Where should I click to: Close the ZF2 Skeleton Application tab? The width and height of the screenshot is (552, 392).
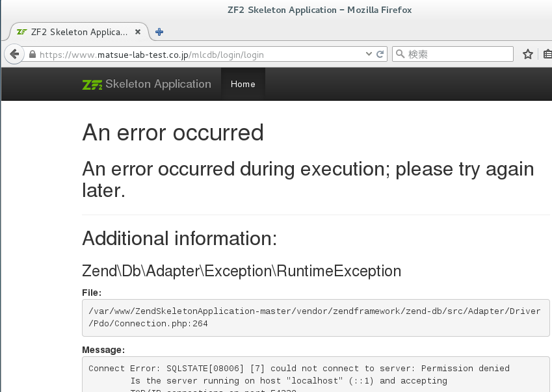(138, 32)
